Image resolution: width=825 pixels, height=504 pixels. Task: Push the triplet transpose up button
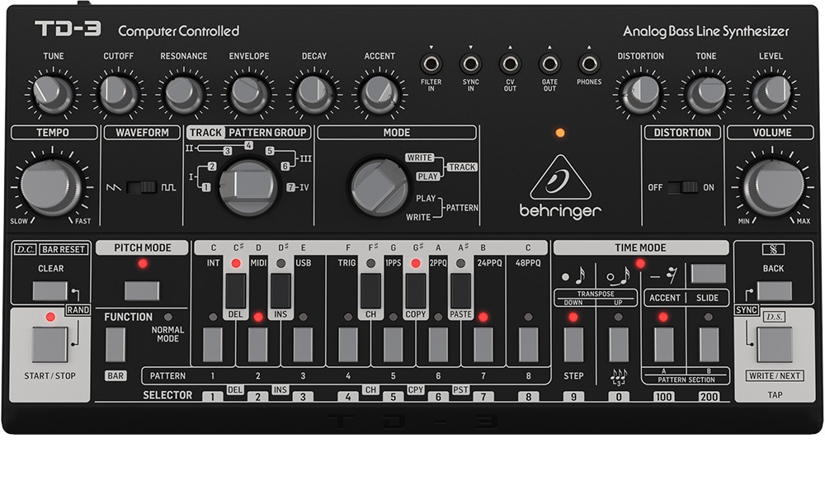[619, 345]
